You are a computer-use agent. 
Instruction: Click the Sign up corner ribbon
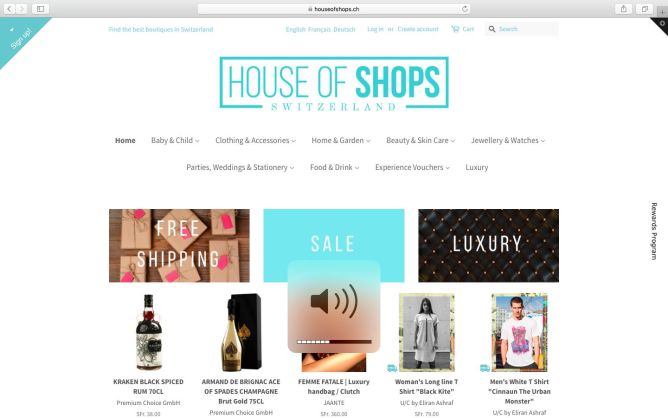click(x=19, y=37)
